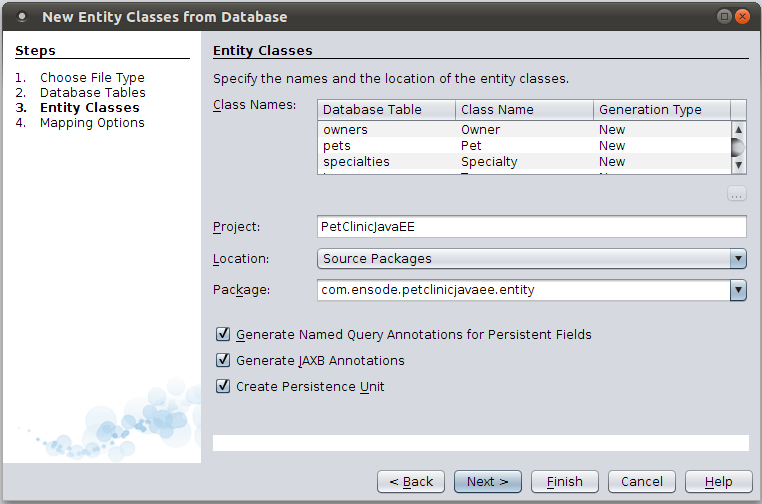Go to the Next step
Viewport: 762px width, 504px height.
(487, 481)
